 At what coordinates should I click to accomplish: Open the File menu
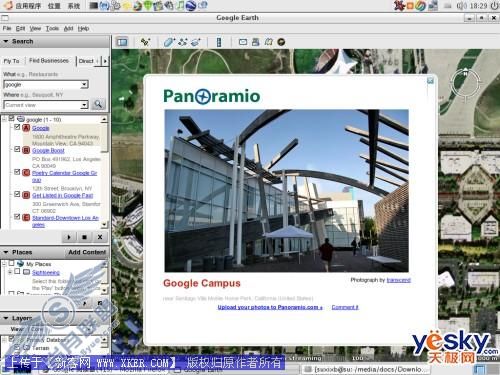click(x=7, y=28)
